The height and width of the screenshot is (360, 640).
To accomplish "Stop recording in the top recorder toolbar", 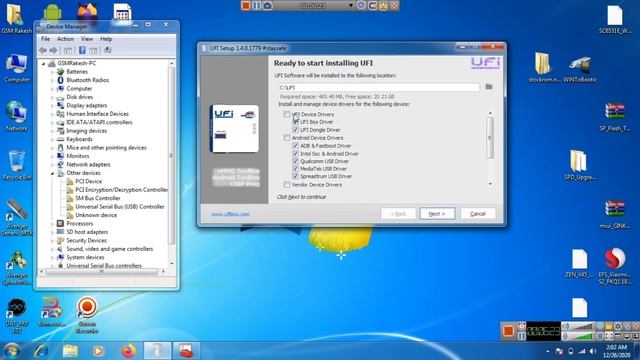I will pos(246,5).
